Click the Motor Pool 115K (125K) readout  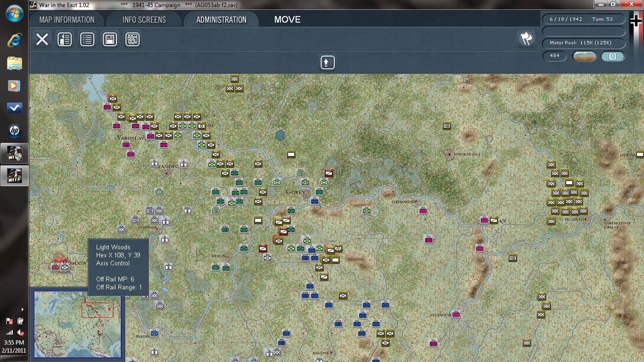[584, 43]
